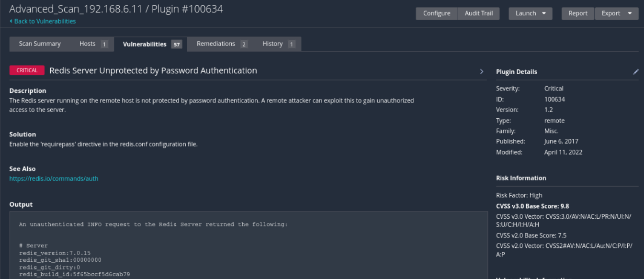Click the Remediations count badge 2
This screenshot has height=279, width=644.
click(x=244, y=45)
